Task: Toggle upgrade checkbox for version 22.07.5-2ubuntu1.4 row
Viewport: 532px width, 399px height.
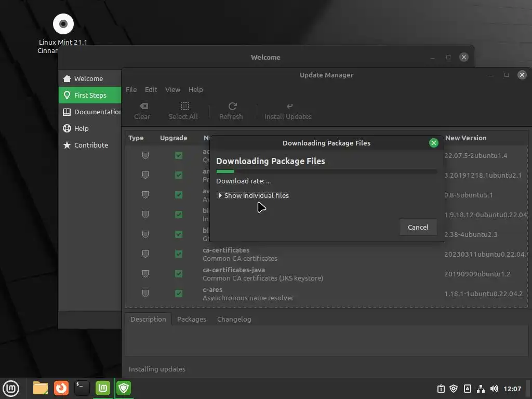Action: pos(179,155)
